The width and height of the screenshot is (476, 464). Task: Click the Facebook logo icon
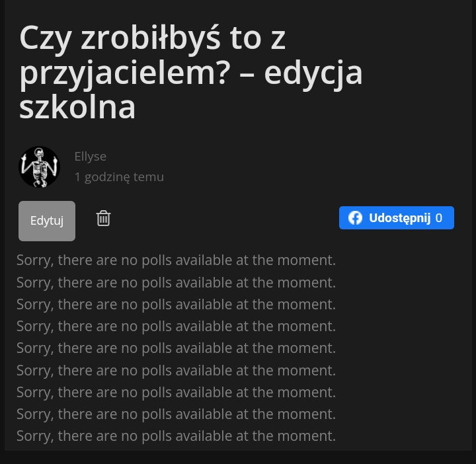pos(356,218)
